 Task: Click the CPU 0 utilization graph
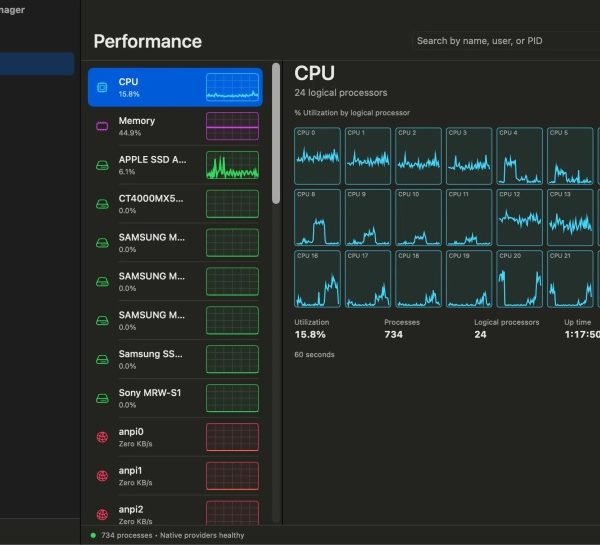point(317,156)
